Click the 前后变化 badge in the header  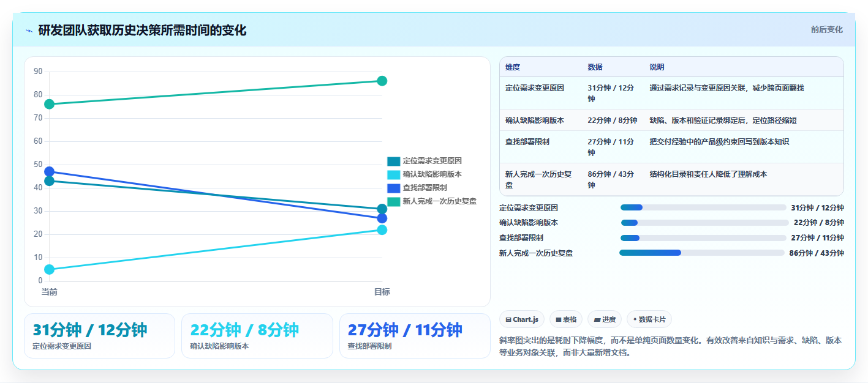coord(826,29)
